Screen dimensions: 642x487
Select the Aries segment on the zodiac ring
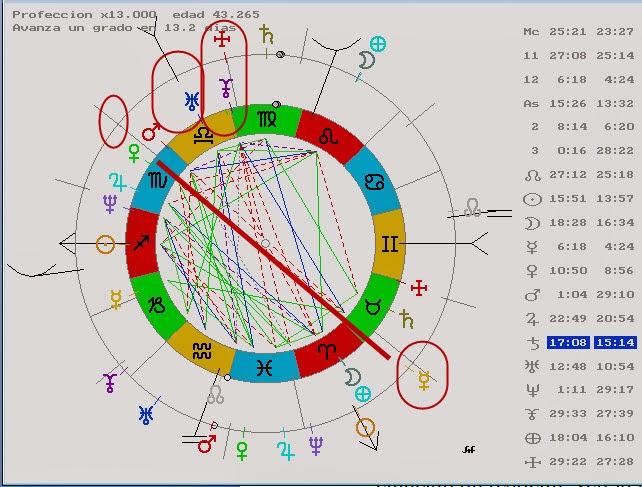327,350
